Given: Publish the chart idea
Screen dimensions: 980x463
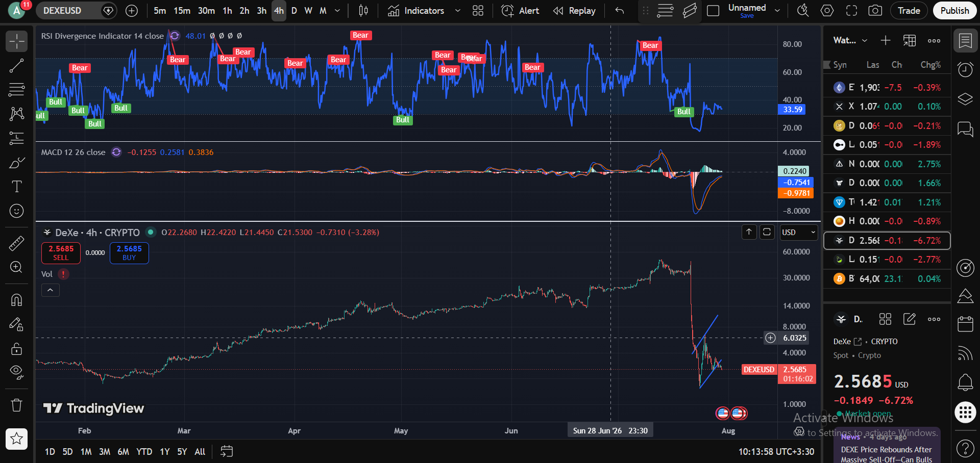Looking at the screenshot, I should tap(954, 11).
